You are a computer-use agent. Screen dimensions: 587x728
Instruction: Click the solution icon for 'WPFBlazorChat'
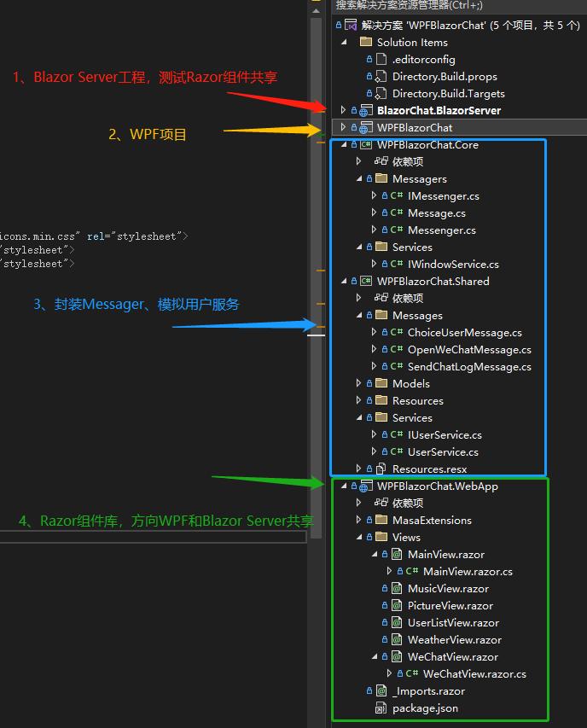[351, 26]
